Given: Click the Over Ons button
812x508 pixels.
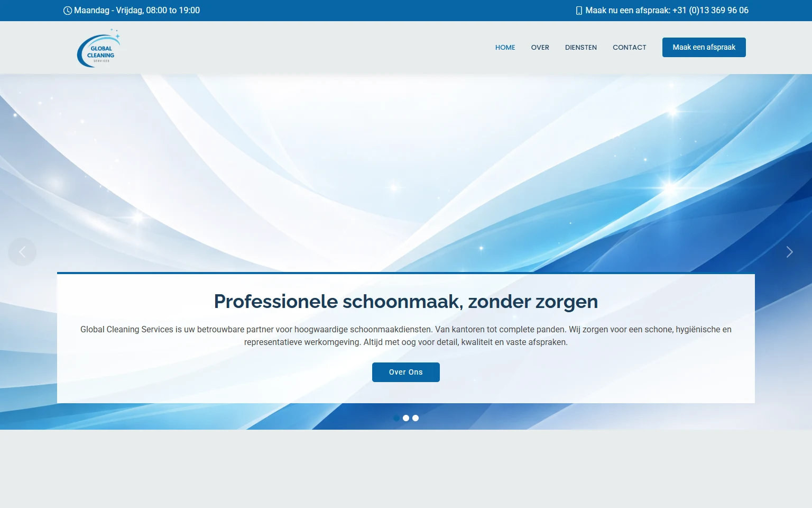Looking at the screenshot, I should tap(406, 372).
